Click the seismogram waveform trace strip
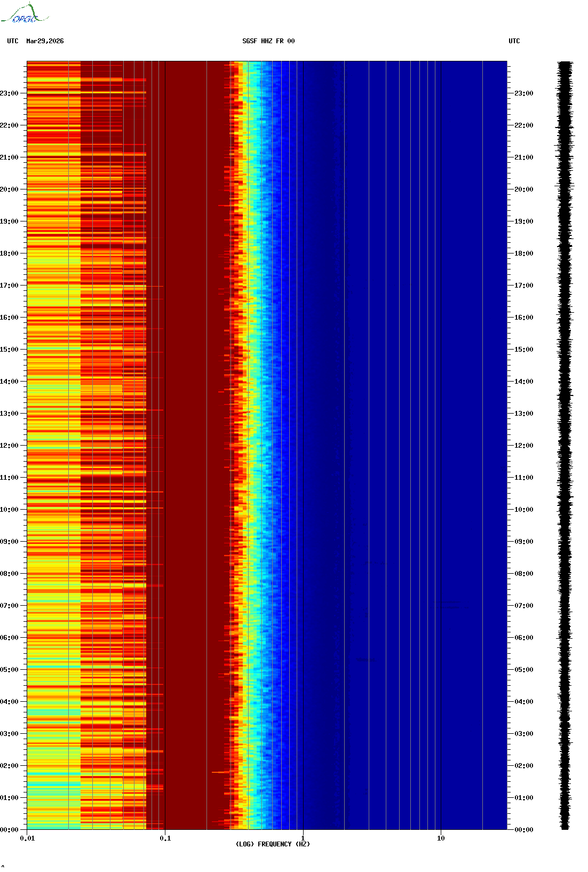588x872 pixels. pyautogui.click(x=565, y=446)
